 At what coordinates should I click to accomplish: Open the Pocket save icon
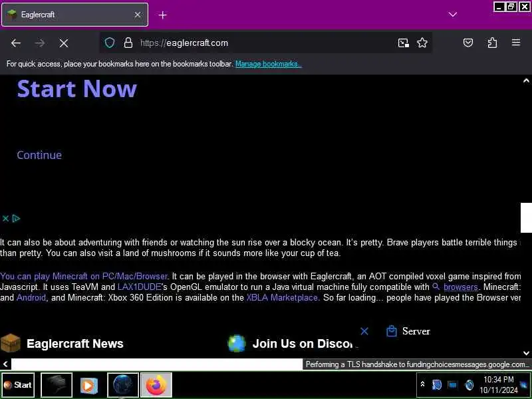pos(468,43)
